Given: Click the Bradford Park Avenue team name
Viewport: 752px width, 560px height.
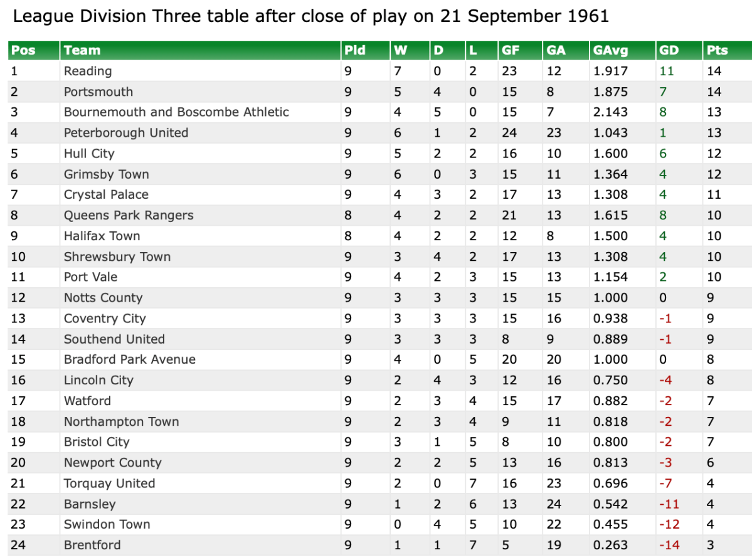Looking at the screenshot, I should click(x=130, y=359).
